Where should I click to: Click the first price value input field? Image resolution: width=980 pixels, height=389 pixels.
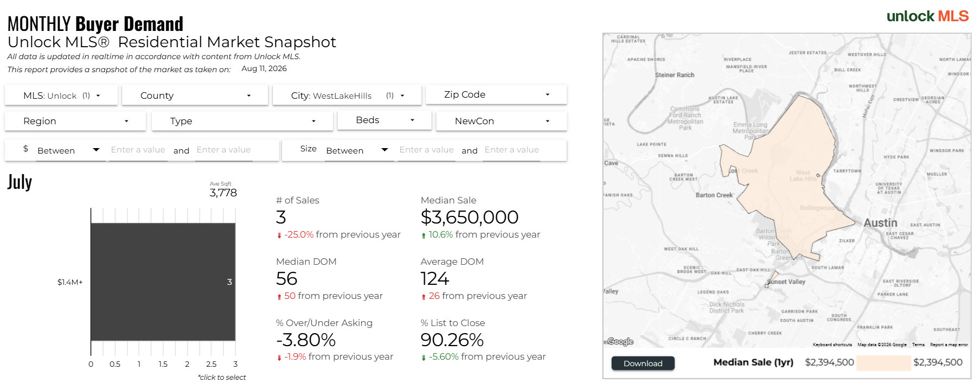pyautogui.click(x=138, y=150)
